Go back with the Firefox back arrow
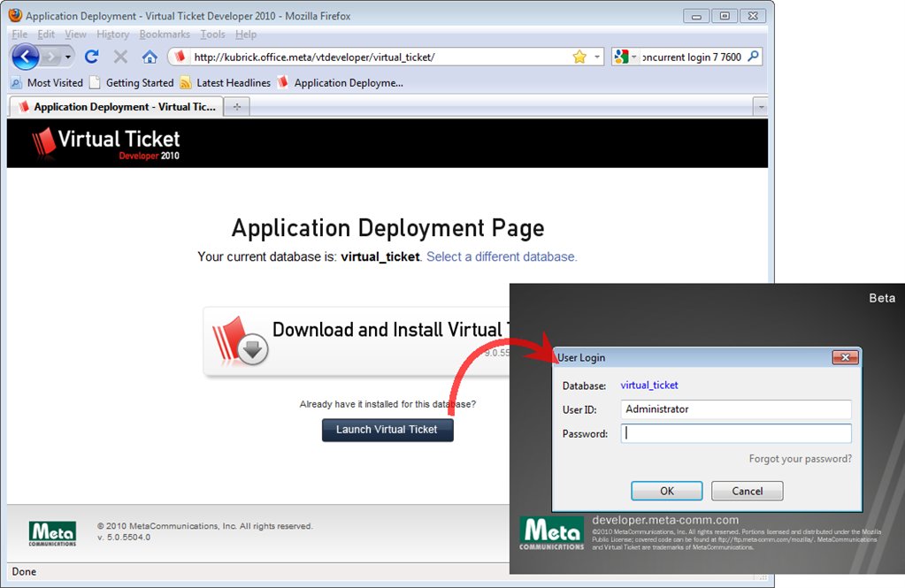 [25, 57]
